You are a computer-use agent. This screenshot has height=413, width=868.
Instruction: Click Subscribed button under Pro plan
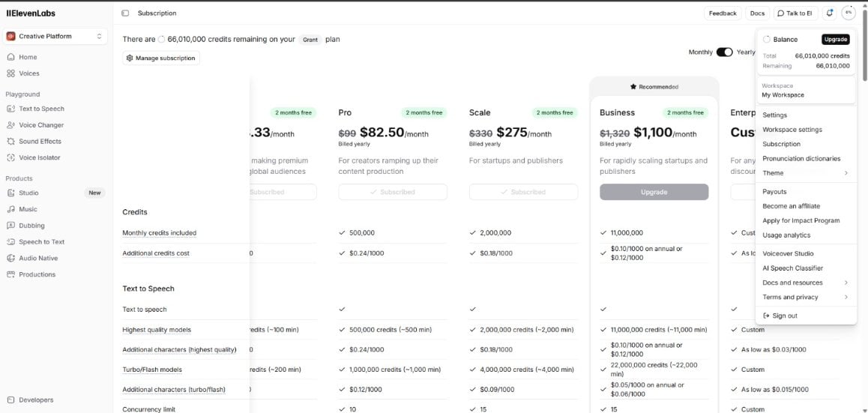click(393, 192)
